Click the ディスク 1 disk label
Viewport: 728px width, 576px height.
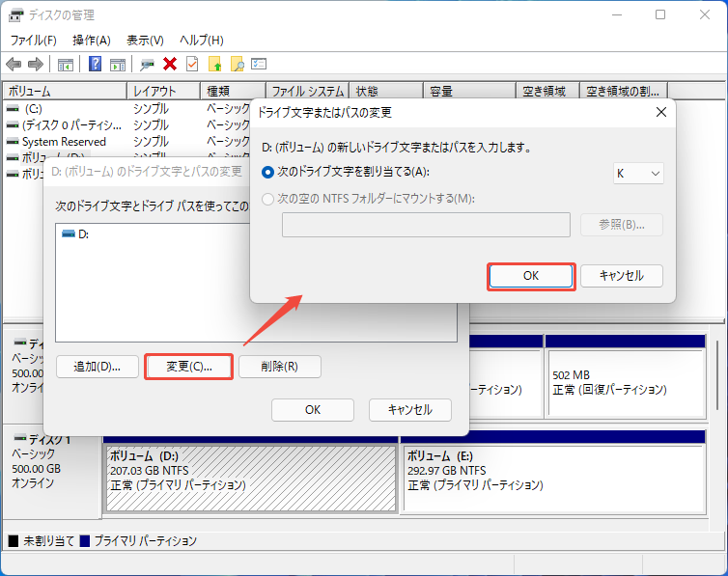[49, 439]
